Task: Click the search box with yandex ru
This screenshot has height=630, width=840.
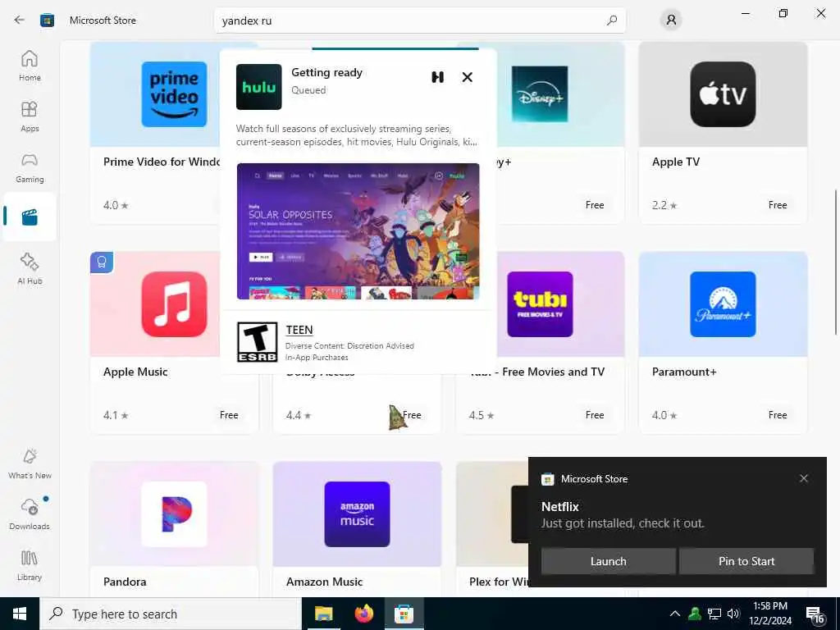Action: 419,21
